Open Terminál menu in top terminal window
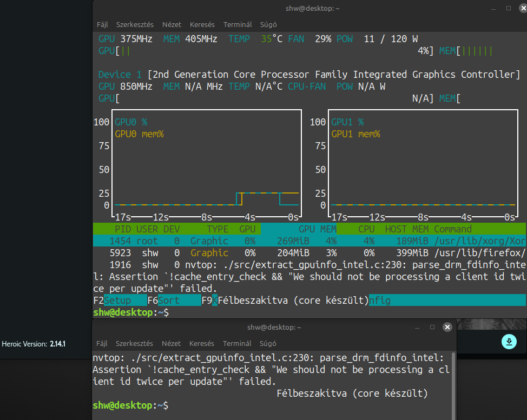527x420 pixels. [x=238, y=24]
